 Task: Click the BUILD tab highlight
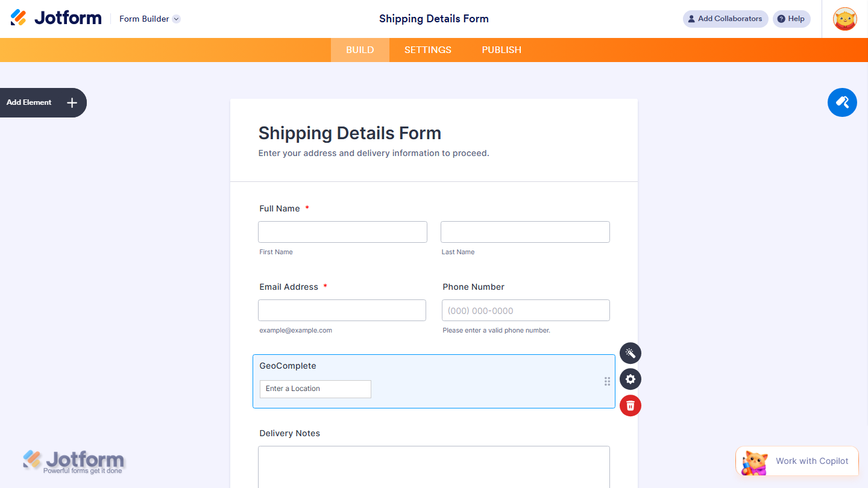[360, 49]
